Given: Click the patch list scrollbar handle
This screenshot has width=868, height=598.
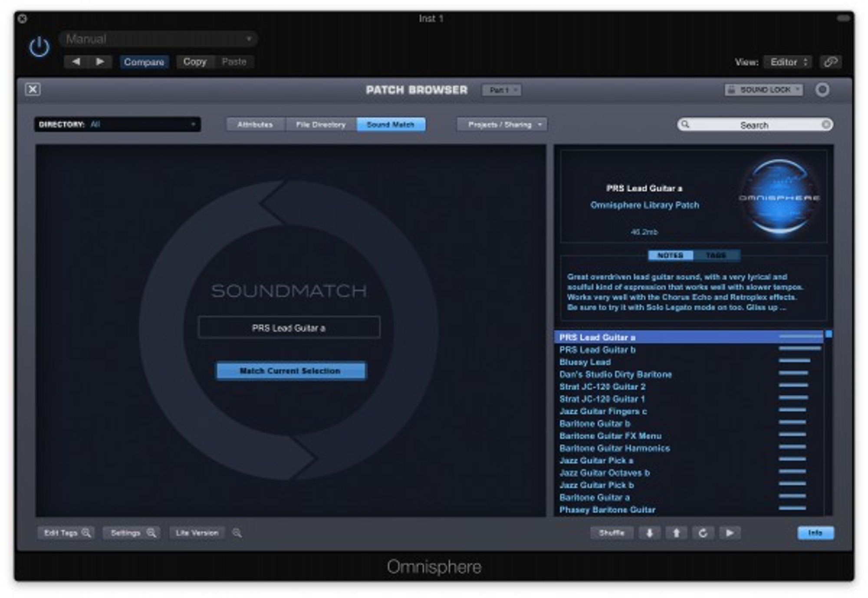Looking at the screenshot, I should coord(829,334).
